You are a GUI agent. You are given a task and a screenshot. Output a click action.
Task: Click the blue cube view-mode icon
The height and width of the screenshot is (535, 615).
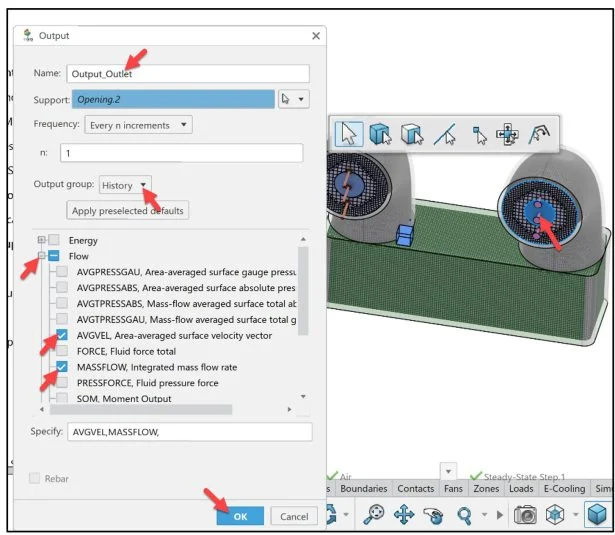[597, 514]
